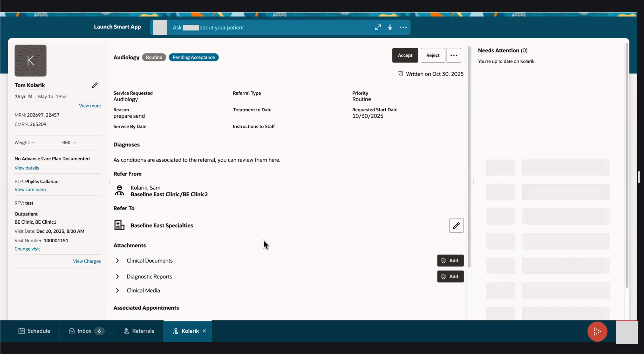Image resolution: width=644 pixels, height=354 pixels.
Task: Click the red play-style launcher button
Action: (597, 332)
